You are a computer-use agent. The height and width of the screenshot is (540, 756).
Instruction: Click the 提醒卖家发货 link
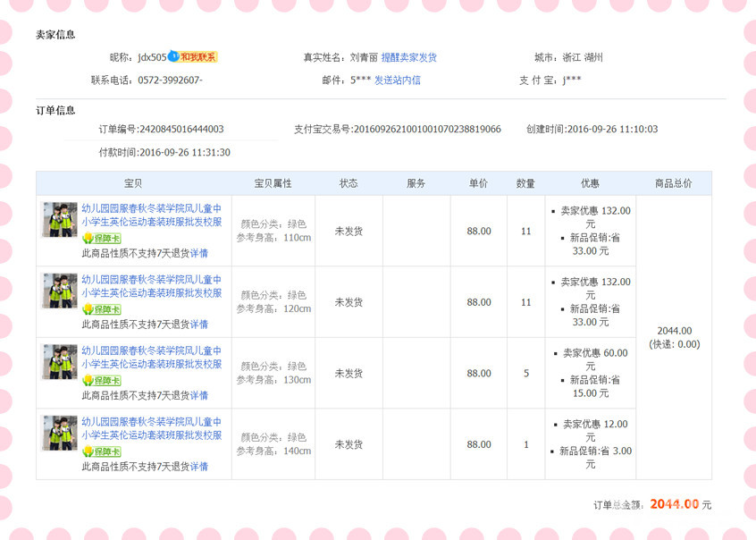coord(408,57)
